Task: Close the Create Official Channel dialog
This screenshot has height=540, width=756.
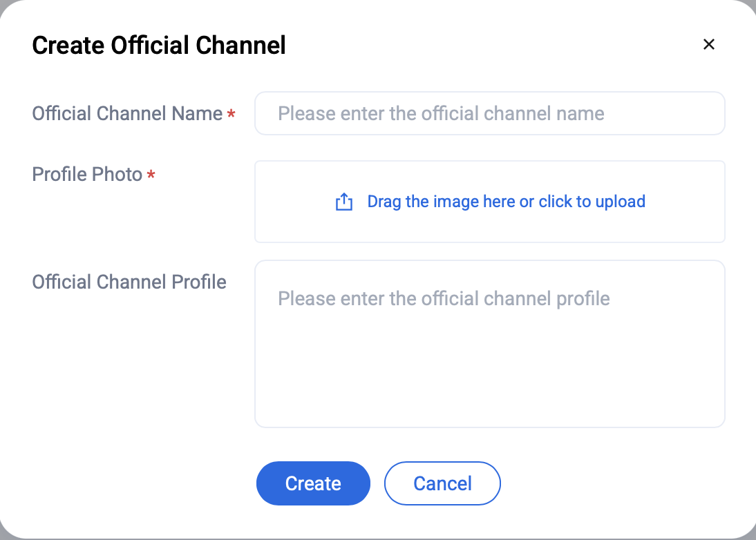Action: tap(708, 45)
